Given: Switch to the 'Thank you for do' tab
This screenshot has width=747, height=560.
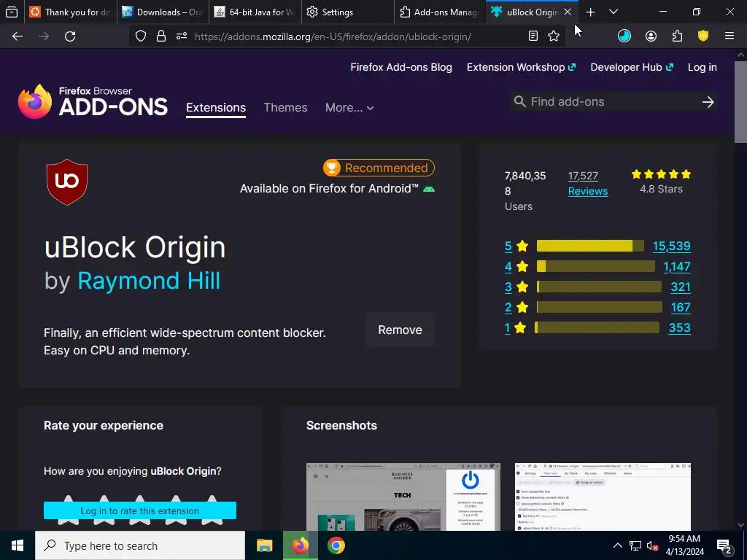Looking at the screenshot, I should [x=69, y=12].
